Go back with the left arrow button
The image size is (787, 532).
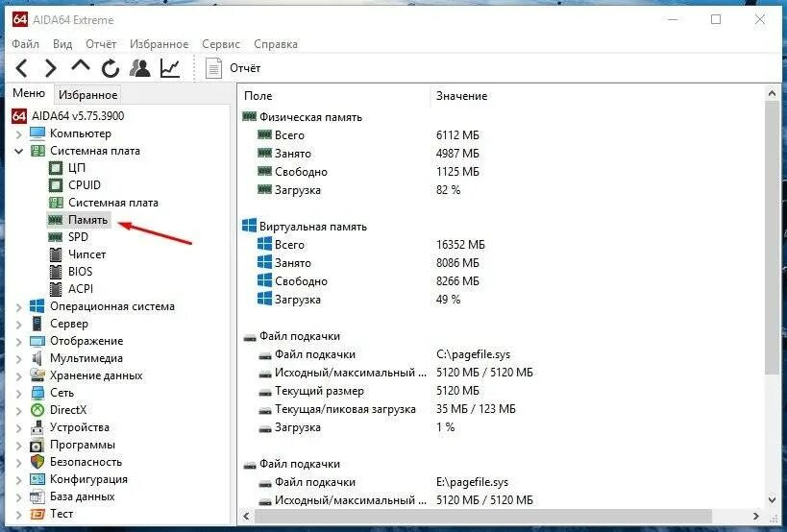click(21, 68)
